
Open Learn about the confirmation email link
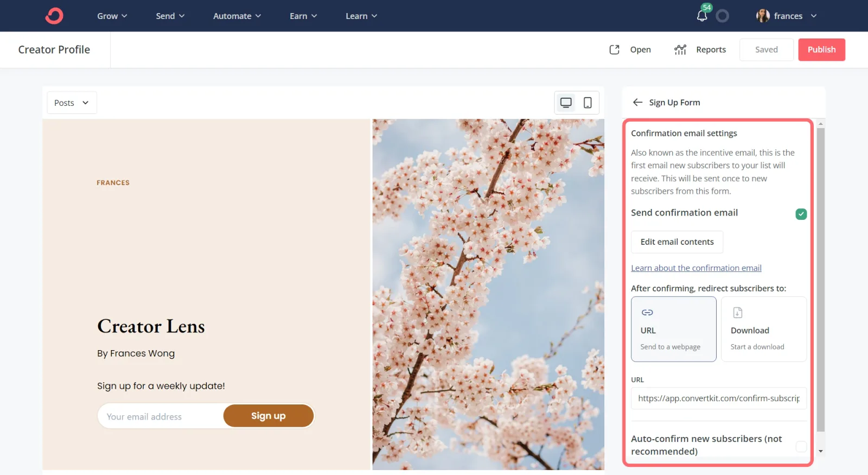[696, 268]
